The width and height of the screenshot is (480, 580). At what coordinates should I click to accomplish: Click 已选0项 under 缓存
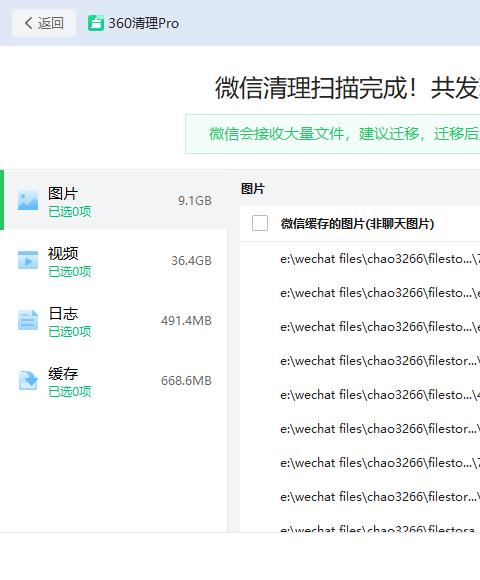click(70, 391)
